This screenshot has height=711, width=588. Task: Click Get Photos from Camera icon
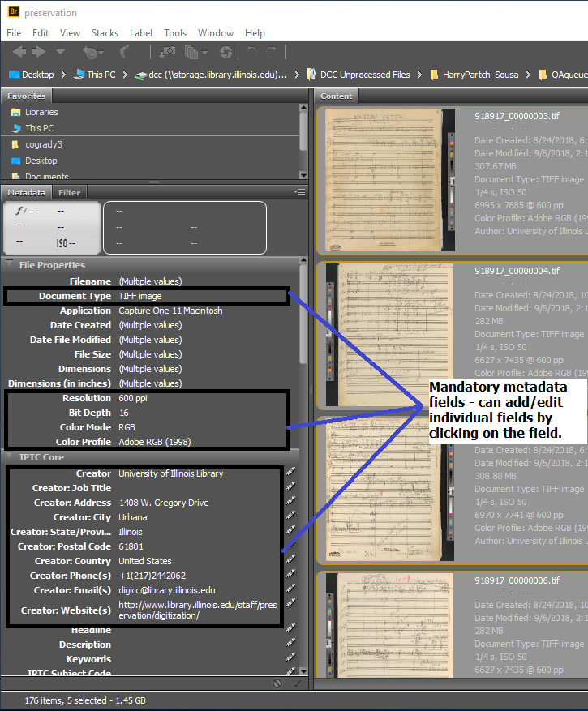pyautogui.click(x=167, y=53)
